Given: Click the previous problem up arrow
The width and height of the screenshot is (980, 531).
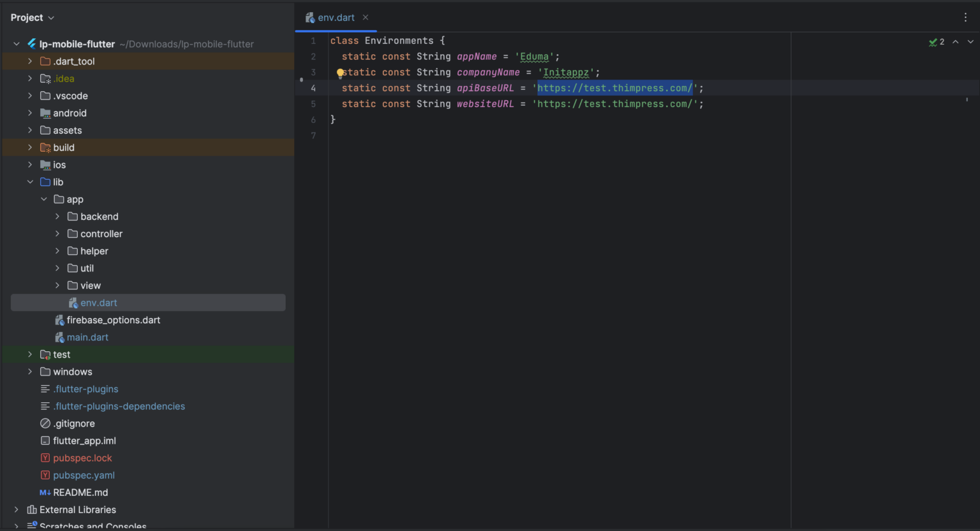Looking at the screenshot, I should point(955,41).
